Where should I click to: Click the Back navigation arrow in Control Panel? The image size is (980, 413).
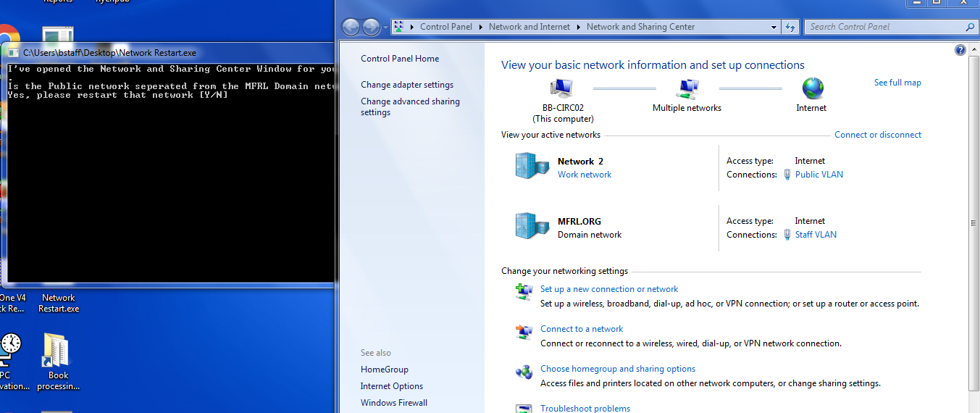click(351, 27)
